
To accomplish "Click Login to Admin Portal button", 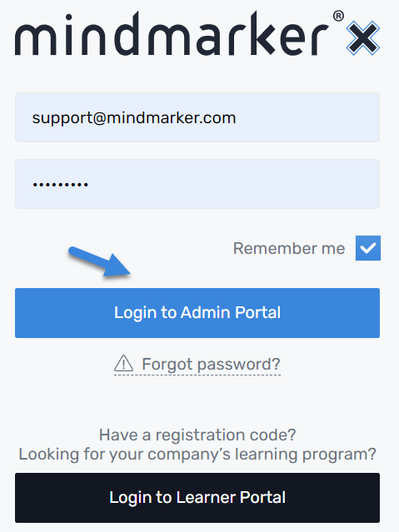I will pos(197,313).
